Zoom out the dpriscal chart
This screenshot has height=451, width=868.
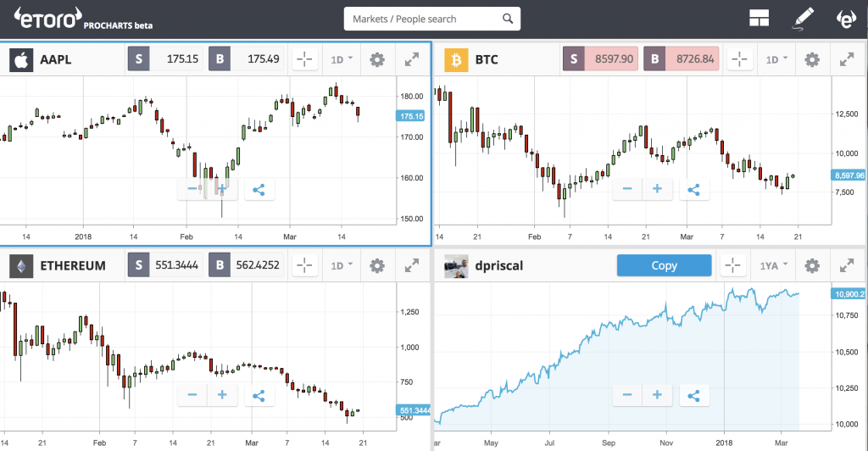(x=627, y=395)
